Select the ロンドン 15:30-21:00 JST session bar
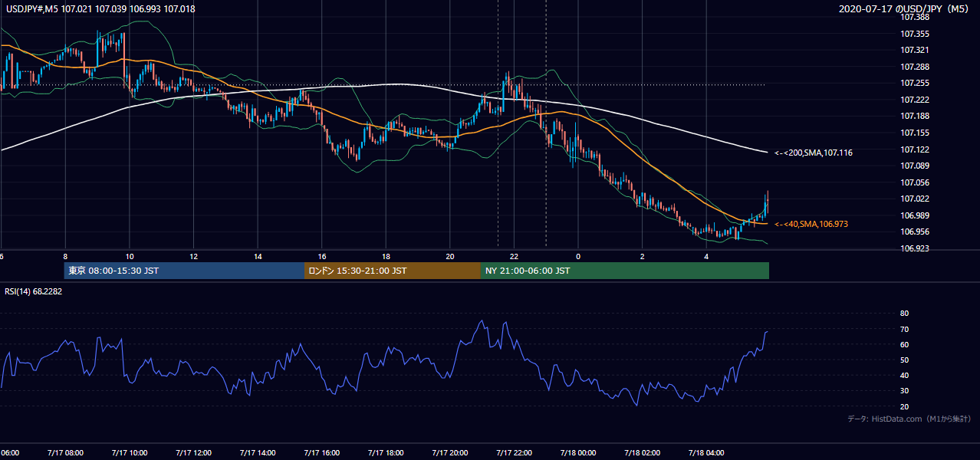This screenshot has width=980, height=460. coord(393,271)
